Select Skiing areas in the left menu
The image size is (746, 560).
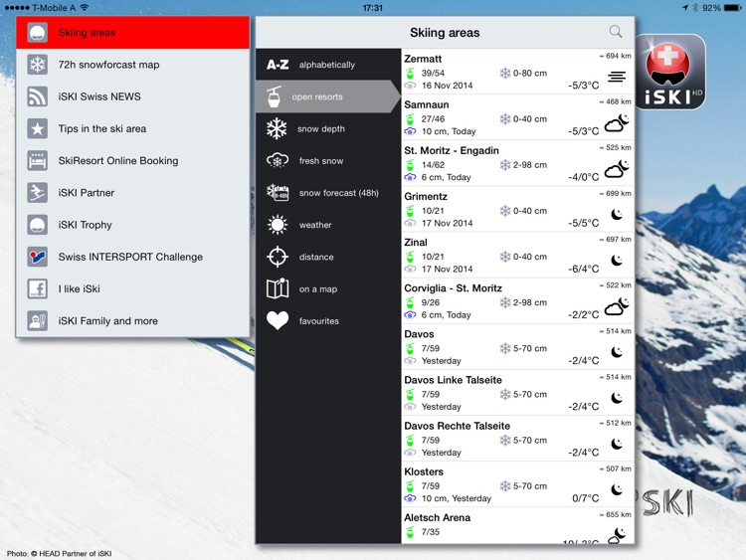132,33
